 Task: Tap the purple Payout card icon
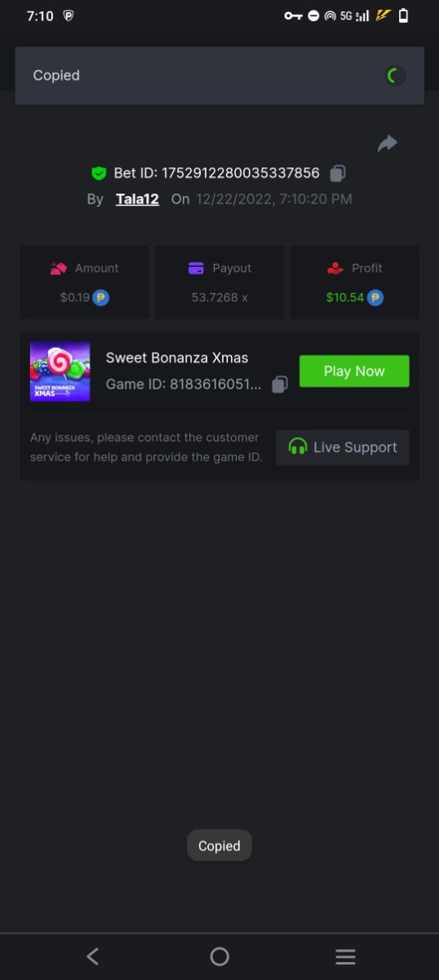196,268
